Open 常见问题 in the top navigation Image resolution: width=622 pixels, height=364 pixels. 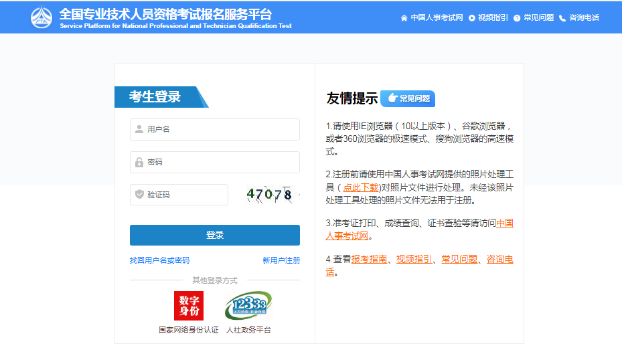click(x=538, y=18)
